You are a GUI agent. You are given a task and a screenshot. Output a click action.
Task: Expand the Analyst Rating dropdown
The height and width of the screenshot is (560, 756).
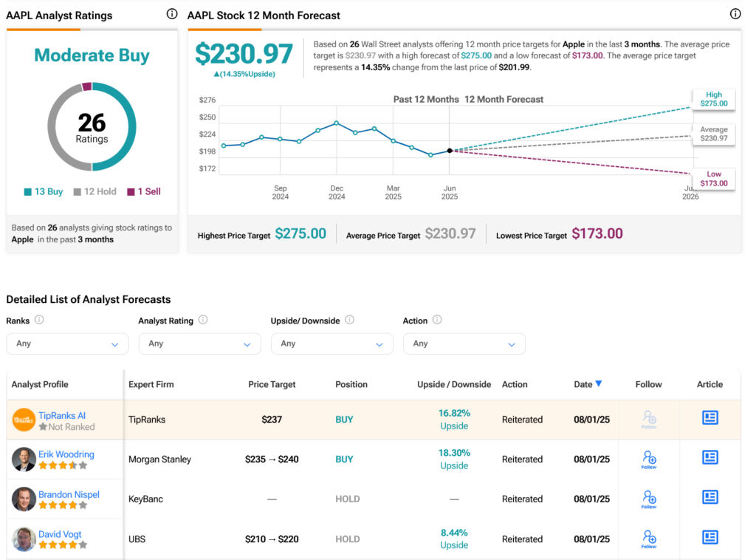point(199,344)
